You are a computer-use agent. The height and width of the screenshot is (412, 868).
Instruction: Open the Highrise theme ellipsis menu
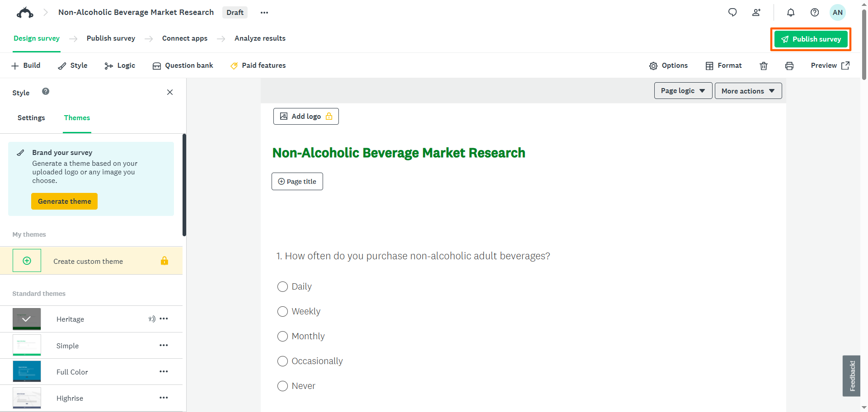164,398
